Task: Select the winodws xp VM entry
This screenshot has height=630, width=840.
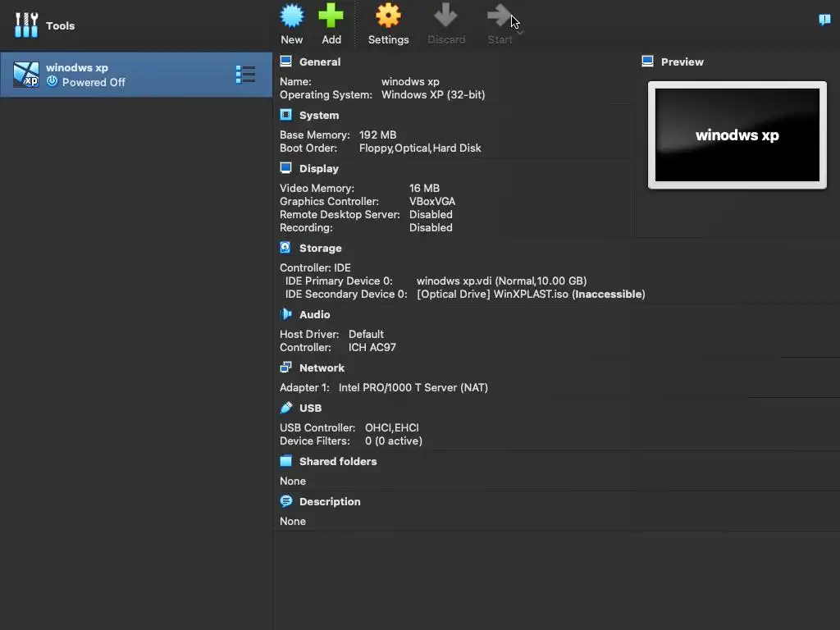Action: point(136,75)
